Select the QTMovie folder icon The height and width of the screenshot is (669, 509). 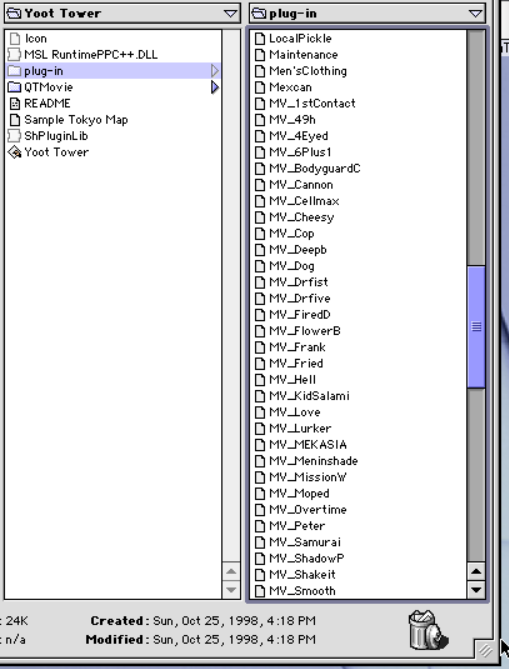pyautogui.click(x=15, y=87)
